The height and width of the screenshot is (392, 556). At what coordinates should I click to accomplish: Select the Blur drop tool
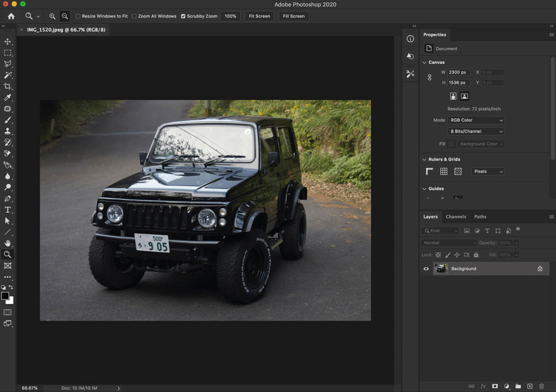tap(8, 176)
